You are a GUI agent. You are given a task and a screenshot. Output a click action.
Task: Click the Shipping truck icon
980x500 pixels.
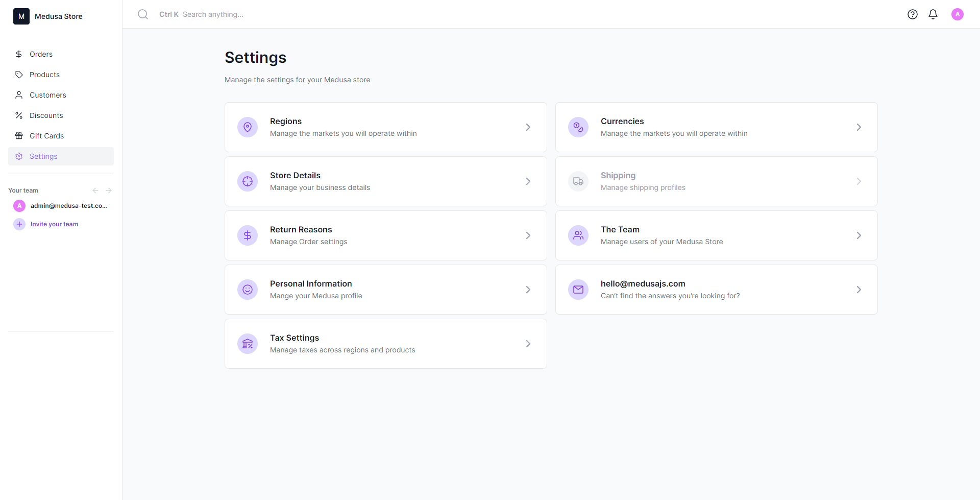pyautogui.click(x=578, y=181)
